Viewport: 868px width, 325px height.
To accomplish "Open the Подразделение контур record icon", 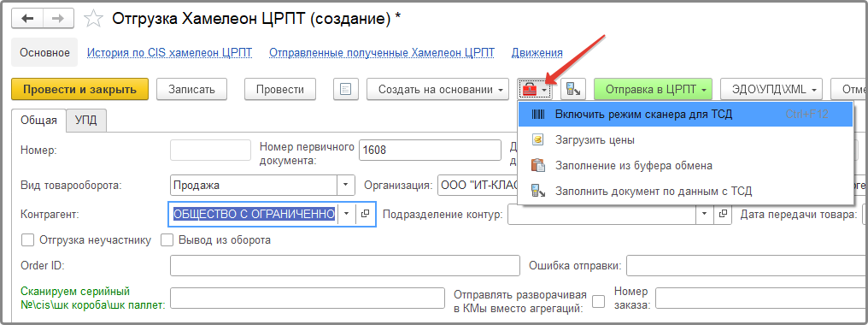I will point(723,214).
